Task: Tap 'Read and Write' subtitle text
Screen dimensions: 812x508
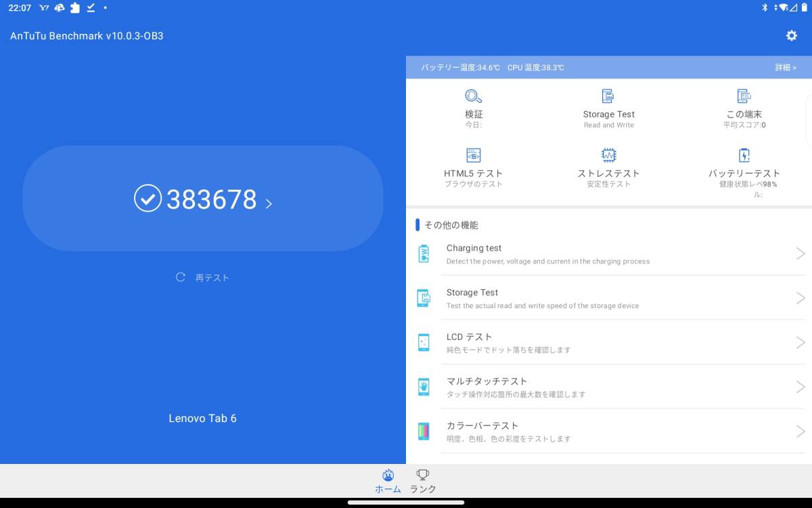Action: [609, 125]
